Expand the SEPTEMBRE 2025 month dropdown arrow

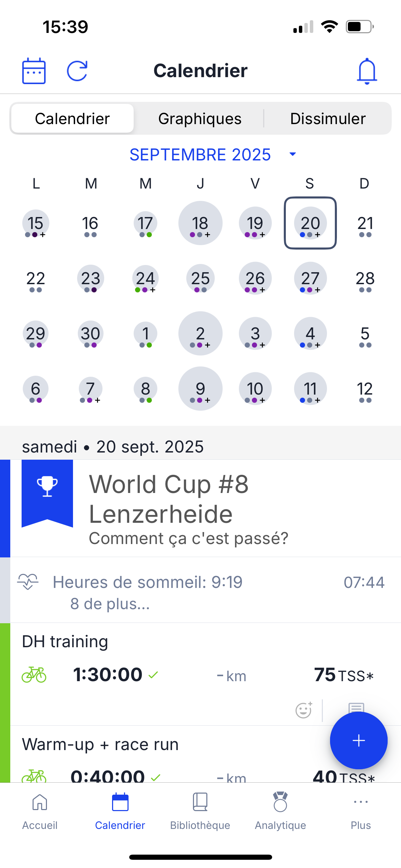point(292,154)
